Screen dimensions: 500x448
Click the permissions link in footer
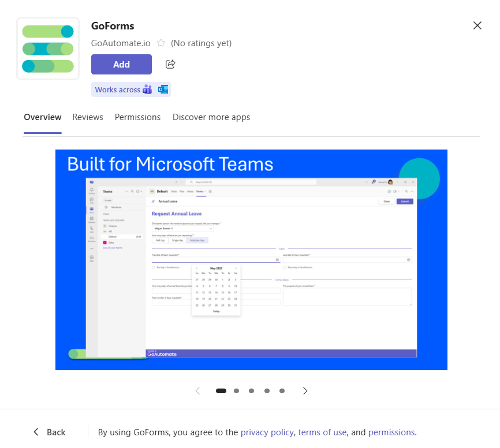[391, 432]
